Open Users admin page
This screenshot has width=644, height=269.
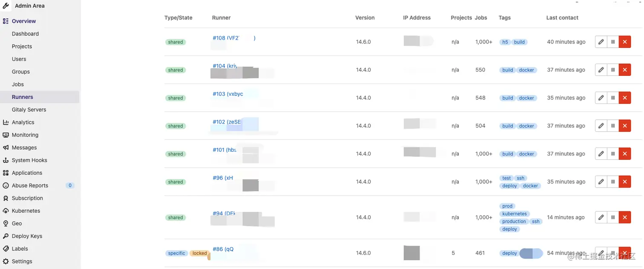click(x=19, y=59)
